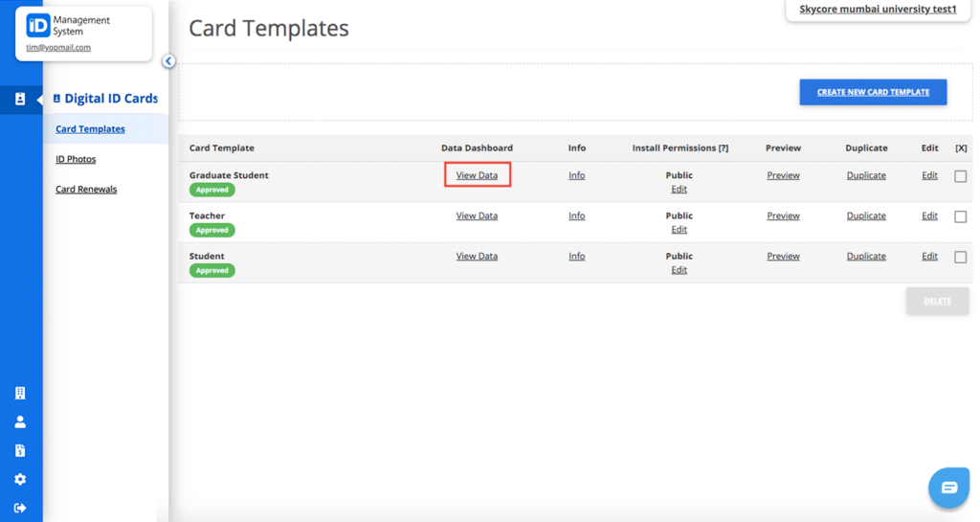
Task: Open Card Renewals menu item
Action: pos(86,189)
